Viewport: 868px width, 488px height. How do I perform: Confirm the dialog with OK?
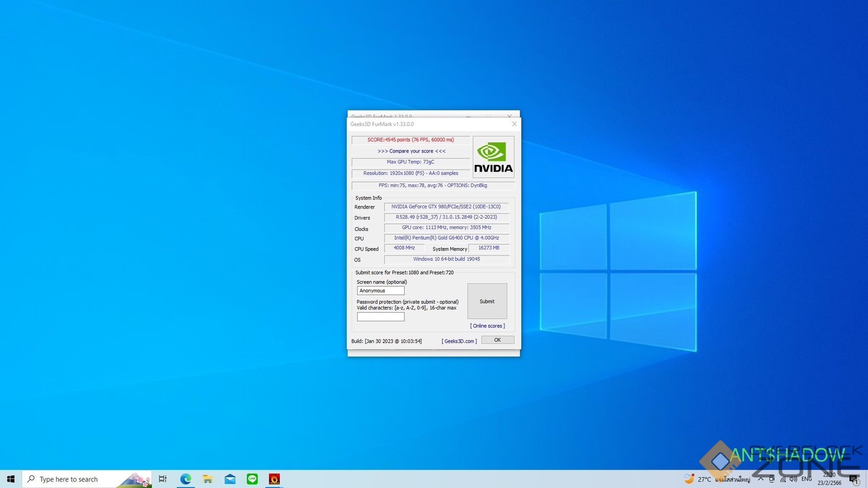coord(497,340)
